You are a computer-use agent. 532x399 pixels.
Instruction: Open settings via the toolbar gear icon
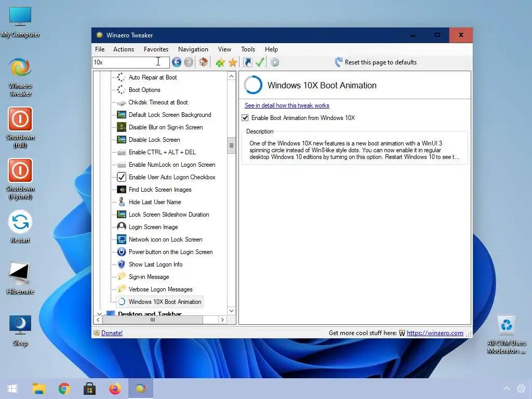click(275, 62)
